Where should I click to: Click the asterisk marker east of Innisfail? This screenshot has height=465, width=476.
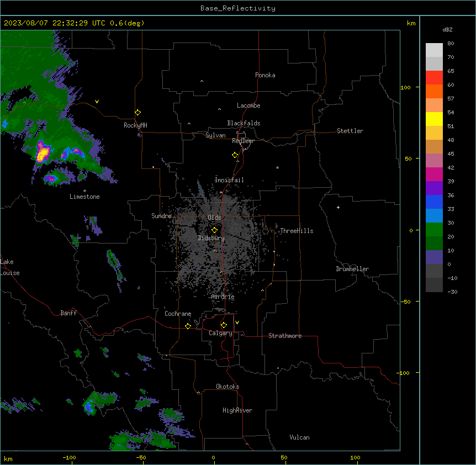pyautogui.click(x=277, y=167)
